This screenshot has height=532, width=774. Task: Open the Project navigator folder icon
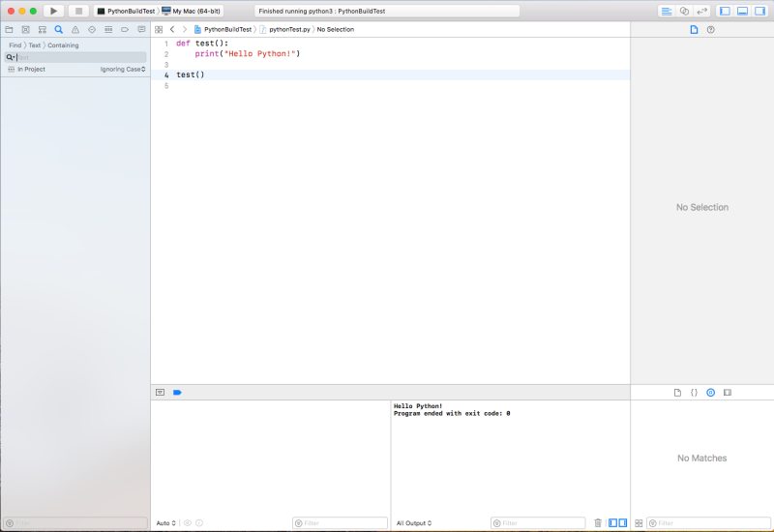click(x=9, y=30)
